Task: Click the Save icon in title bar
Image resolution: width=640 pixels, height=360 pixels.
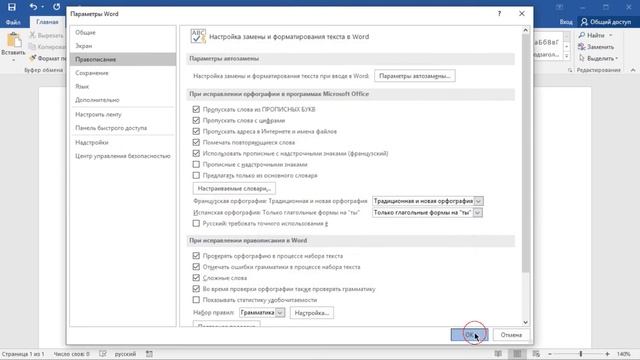Action: click(x=12, y=7)
